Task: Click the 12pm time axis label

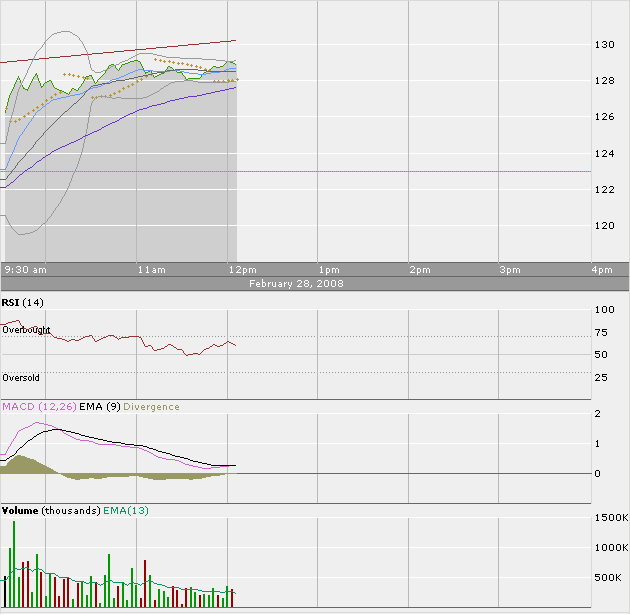Action: [242, 270]
